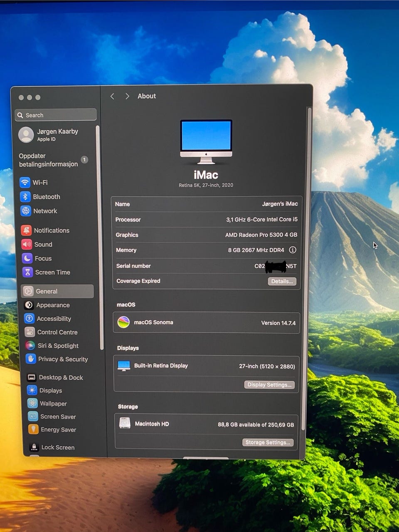Open Screen Time hourglass icon
Viewport: 399px width, 532px height.
[27, 272]
